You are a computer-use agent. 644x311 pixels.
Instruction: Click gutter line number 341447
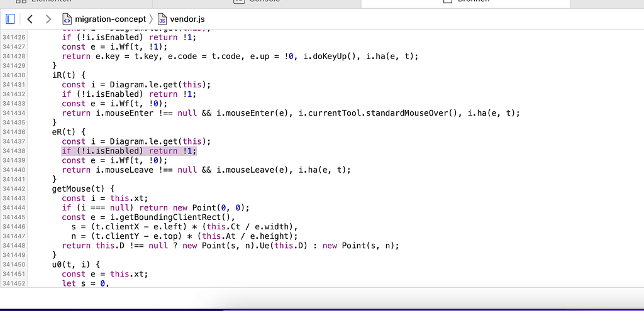tap(14, 236)
